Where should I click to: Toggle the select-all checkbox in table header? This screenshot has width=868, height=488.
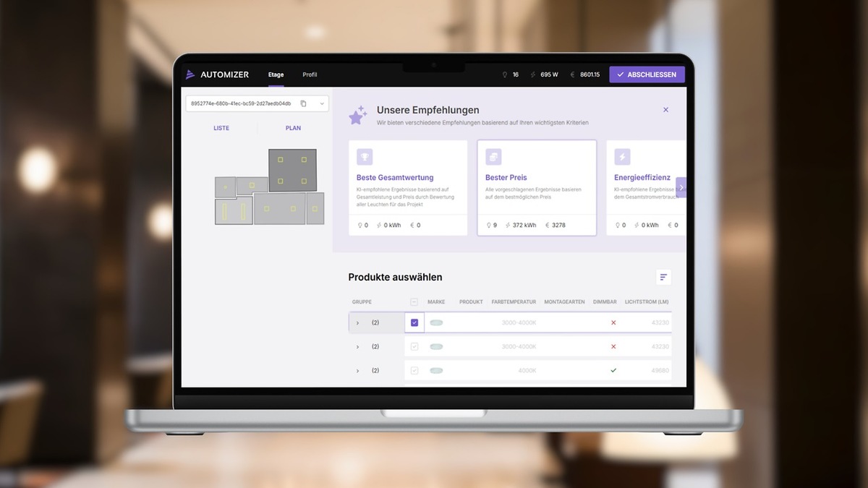pos(414,301)
